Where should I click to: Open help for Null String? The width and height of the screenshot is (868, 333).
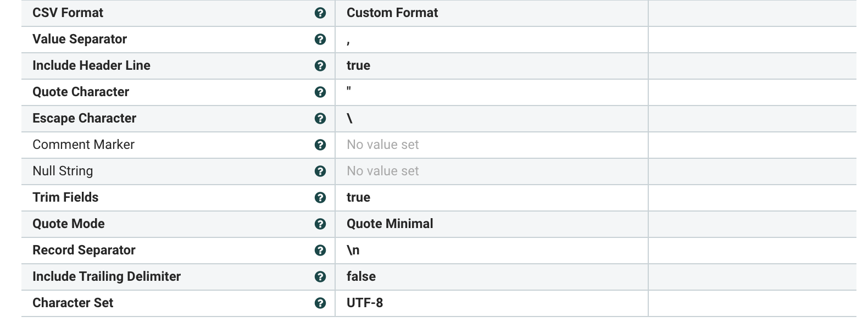(320, 171)
